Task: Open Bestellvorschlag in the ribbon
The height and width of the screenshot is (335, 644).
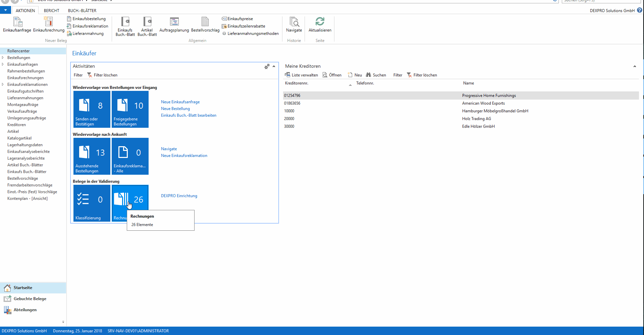Action: tap(205, 22)
